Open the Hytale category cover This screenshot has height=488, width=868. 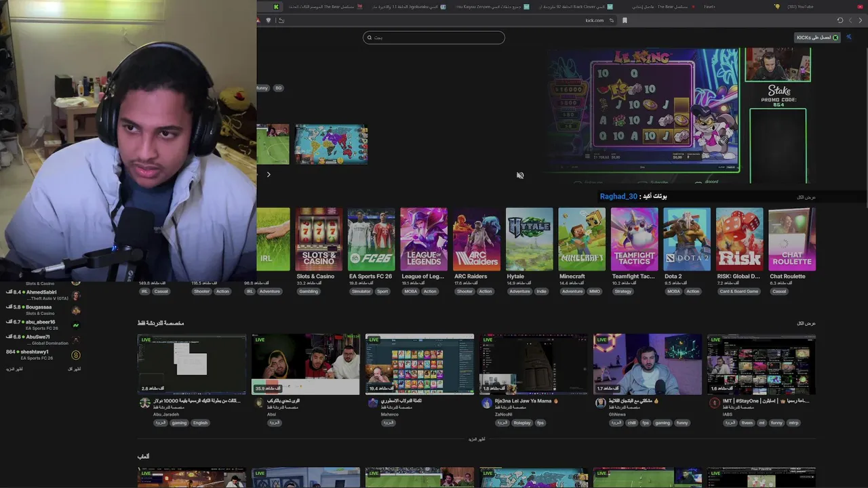tap(529, 239)
